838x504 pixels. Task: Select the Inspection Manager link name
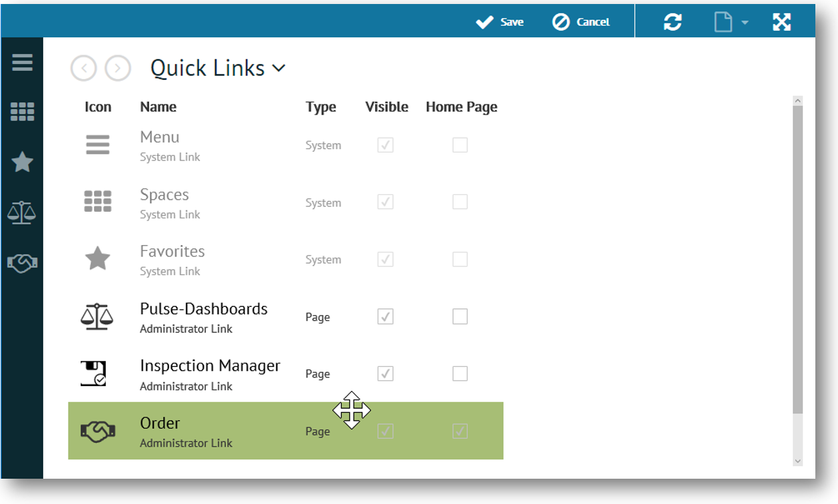(x=210, y=366)
